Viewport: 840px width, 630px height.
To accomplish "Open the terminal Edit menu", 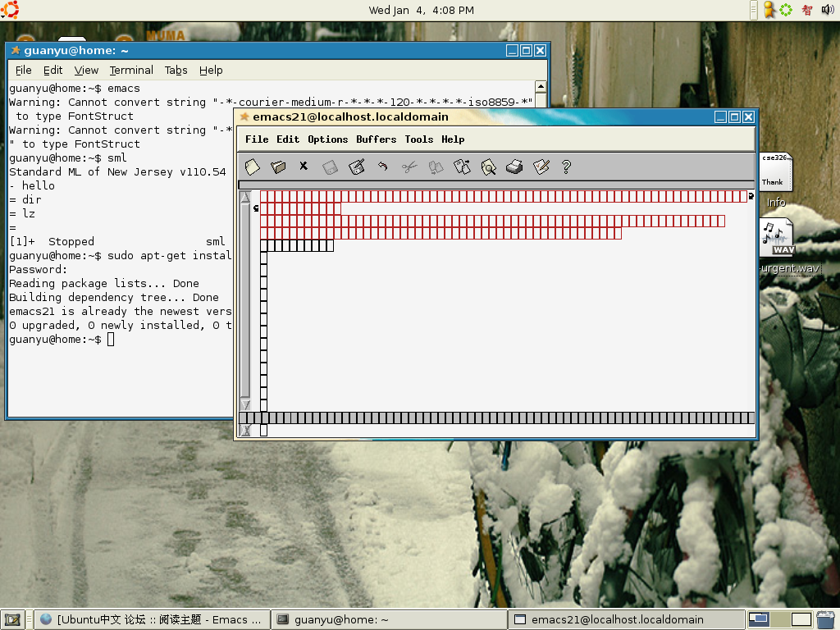I will 52,71.
